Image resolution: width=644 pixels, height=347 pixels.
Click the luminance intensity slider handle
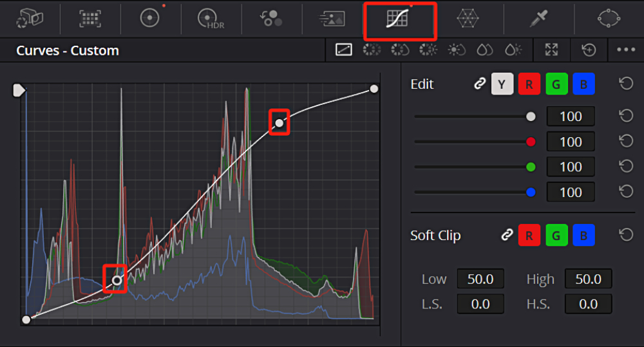(531, 117)
